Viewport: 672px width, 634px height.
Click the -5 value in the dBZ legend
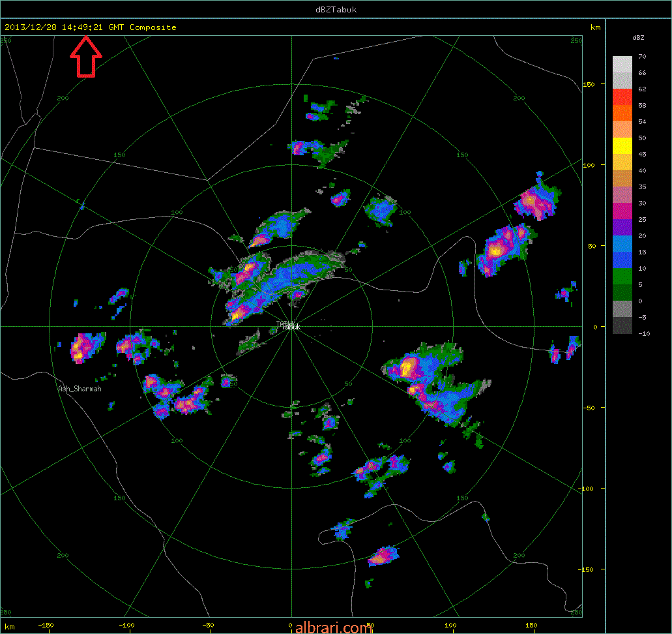642,317
